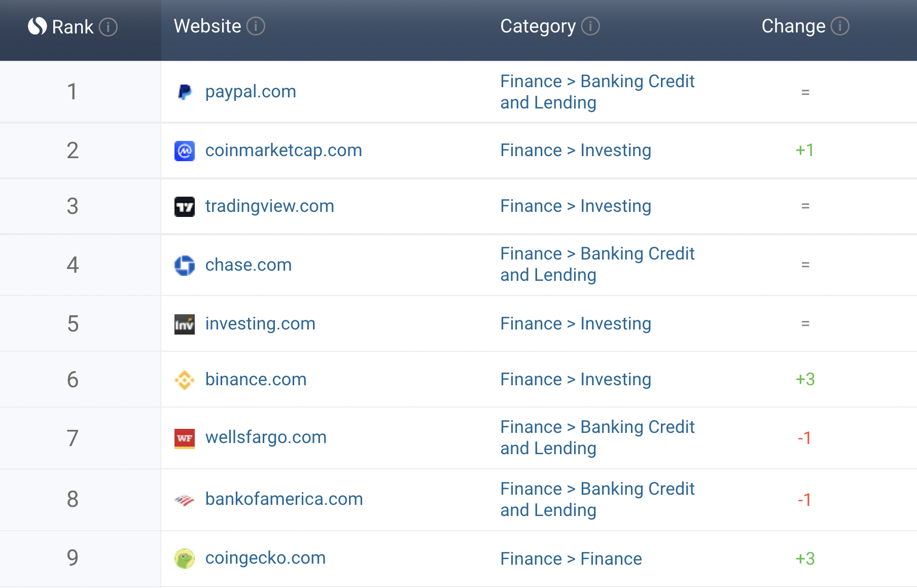Open the Banking Credit and Lending category for chase.com
917x588 pixels.
click(597, 264)
